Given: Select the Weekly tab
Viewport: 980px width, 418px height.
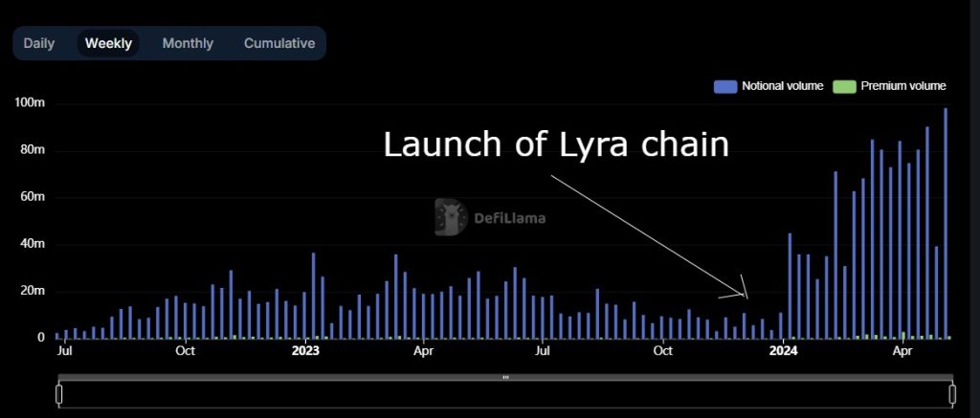Looking at the screenshot, I should (108, 44).
